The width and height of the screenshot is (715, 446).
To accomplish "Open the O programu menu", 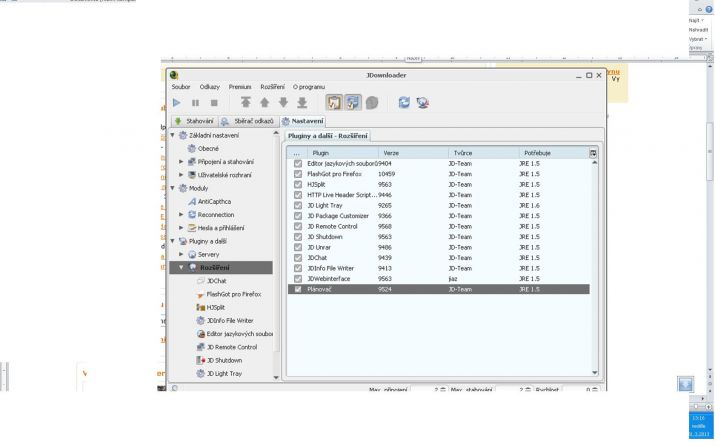I will pos(309,87).
